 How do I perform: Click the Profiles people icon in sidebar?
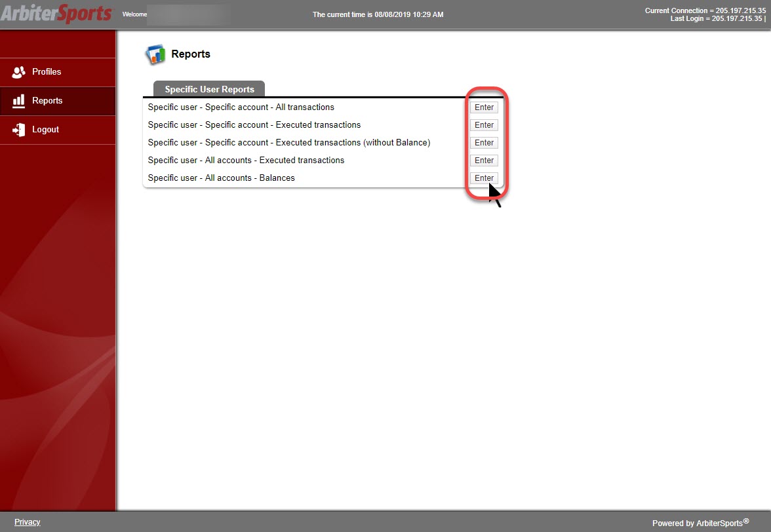(x=18, y=72)
